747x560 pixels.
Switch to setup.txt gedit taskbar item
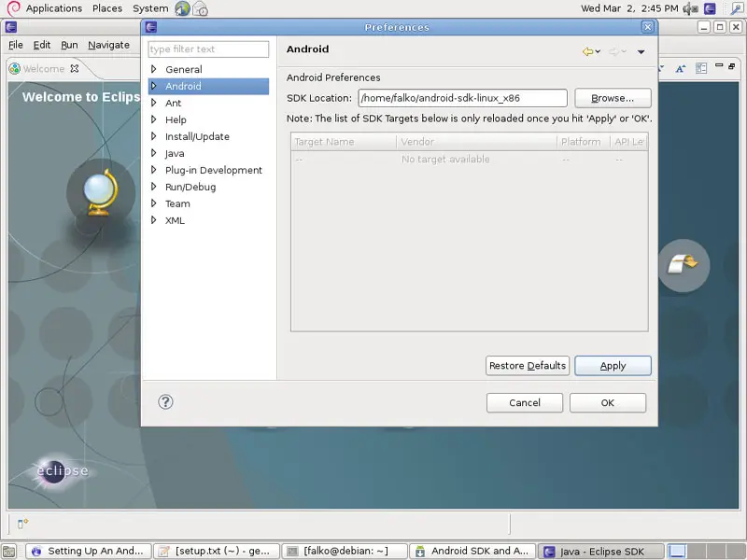[x=217, y=552]
